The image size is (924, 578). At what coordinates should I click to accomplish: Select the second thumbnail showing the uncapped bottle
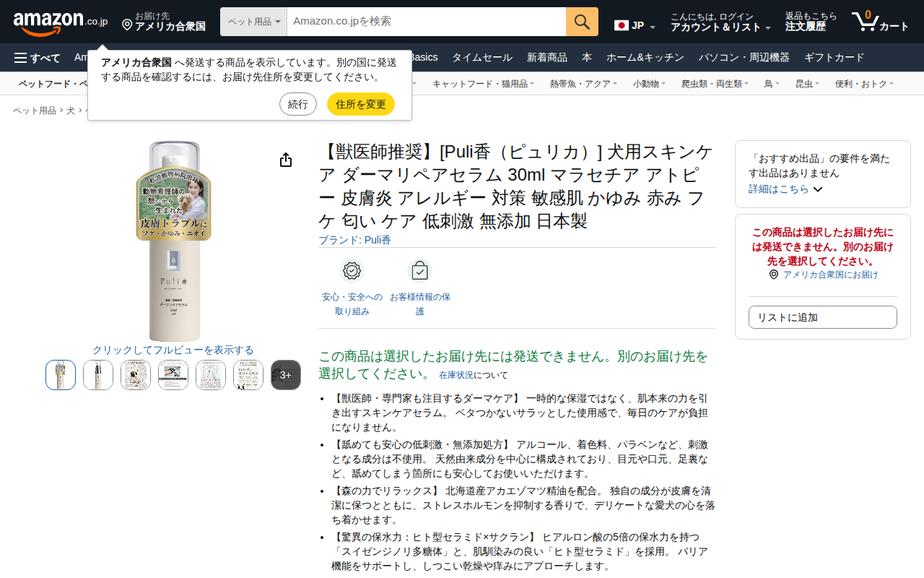coord(98,375)
